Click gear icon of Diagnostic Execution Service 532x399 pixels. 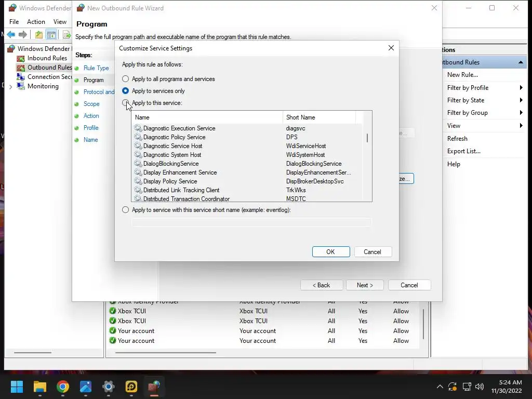tap(138, 128)
